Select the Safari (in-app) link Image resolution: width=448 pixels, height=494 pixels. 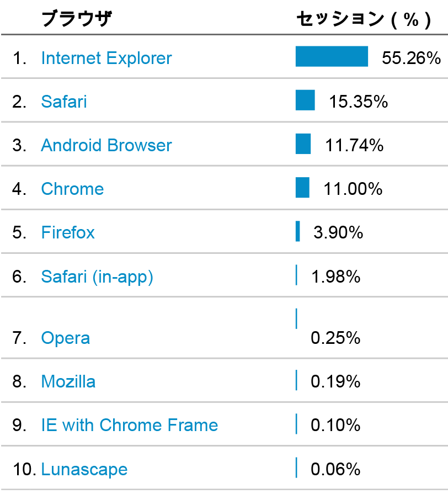97,277
